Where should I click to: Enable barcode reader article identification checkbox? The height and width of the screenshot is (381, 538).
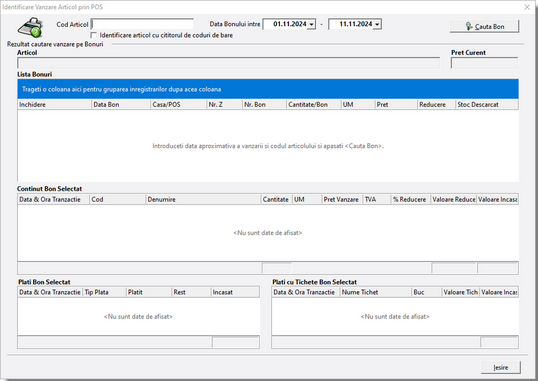(x=93, y=35)
